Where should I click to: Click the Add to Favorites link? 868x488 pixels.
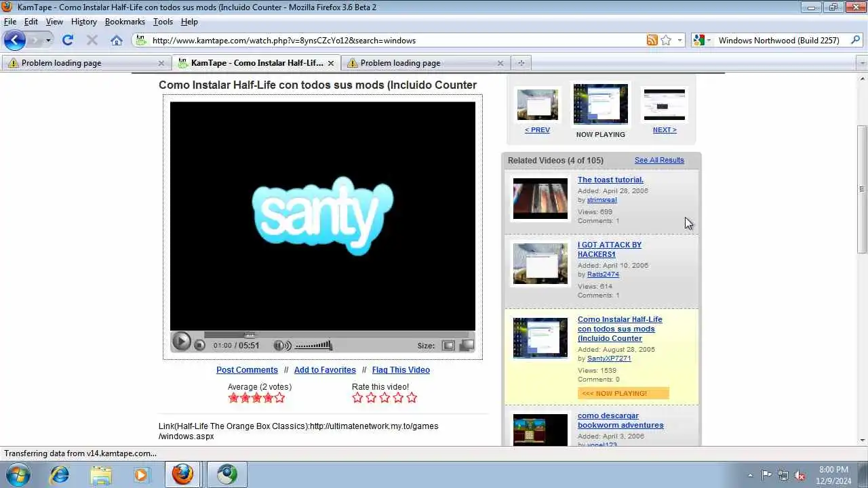click(325, 370)
